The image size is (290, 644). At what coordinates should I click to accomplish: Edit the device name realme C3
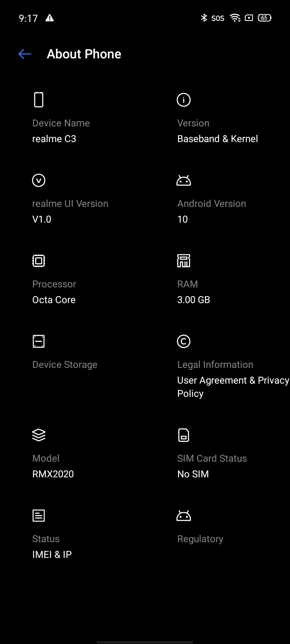coord(54,139)
